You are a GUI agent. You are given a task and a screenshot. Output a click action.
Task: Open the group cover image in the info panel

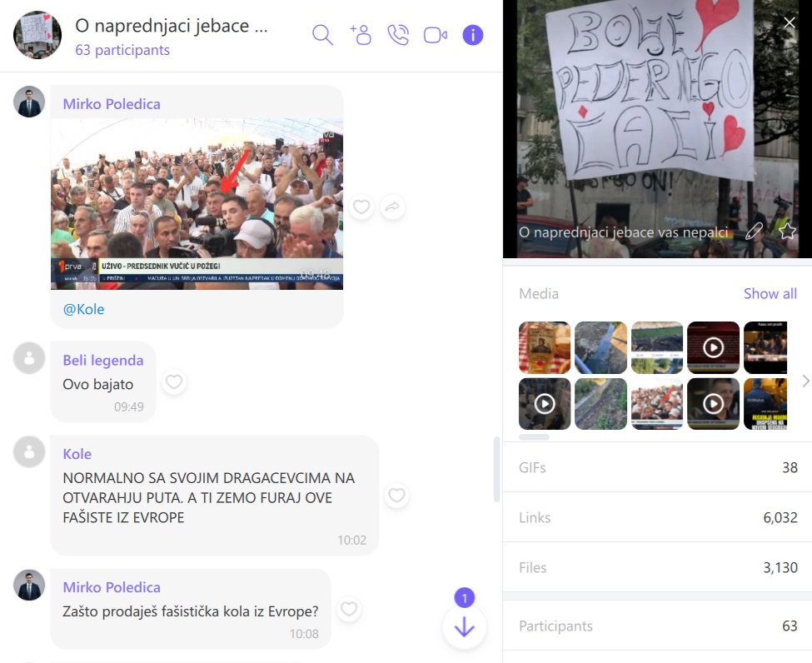coord(657,128)
